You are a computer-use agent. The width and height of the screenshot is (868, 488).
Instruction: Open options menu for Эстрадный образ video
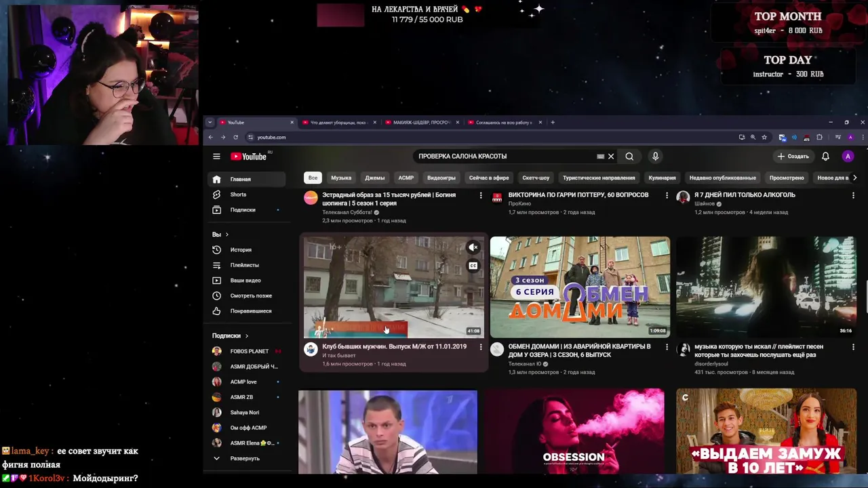[481, 195]
